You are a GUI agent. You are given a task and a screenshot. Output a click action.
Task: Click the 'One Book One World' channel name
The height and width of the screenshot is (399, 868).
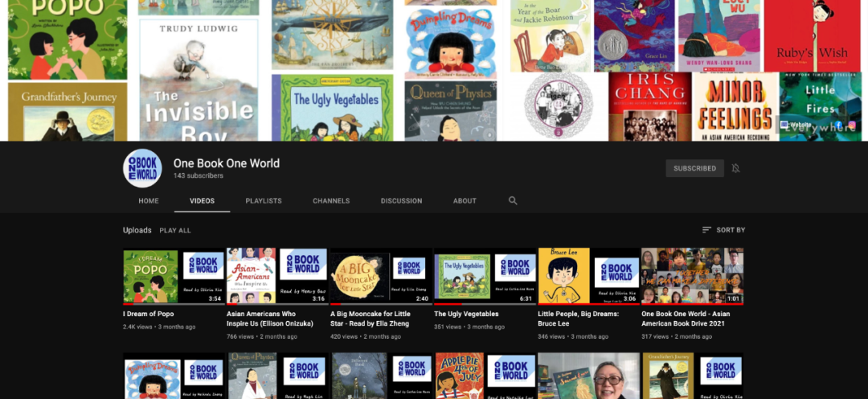click(x=227, y=163)
